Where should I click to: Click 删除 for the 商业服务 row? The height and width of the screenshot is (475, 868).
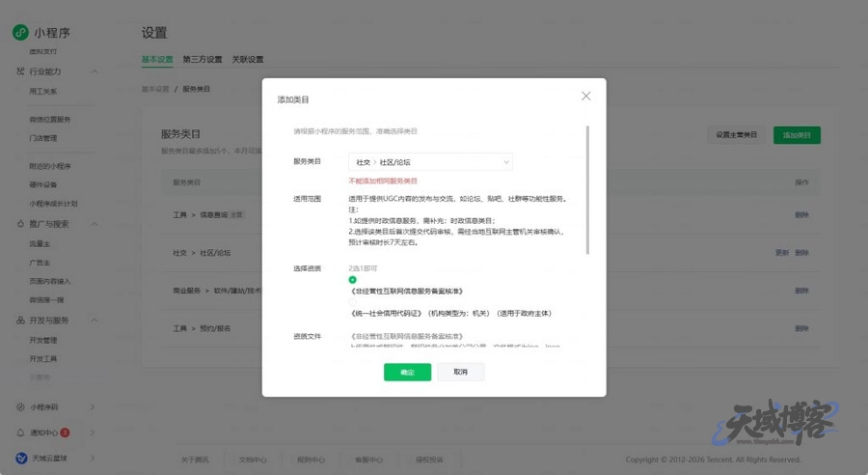801,291
